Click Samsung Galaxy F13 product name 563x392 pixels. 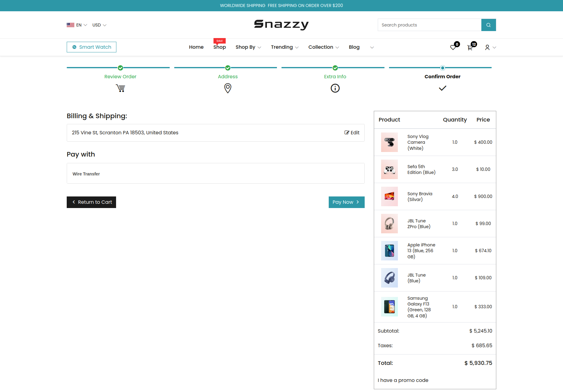pyautogui.click(x=419, y=307)
